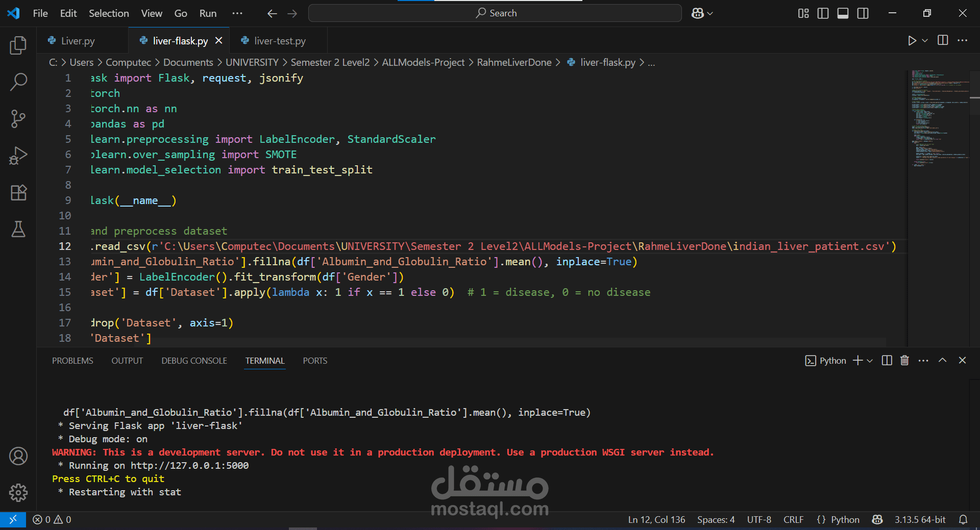Viewport: 980px width, 530px height.
Task: Close the terminal panel
Action: 963,361
